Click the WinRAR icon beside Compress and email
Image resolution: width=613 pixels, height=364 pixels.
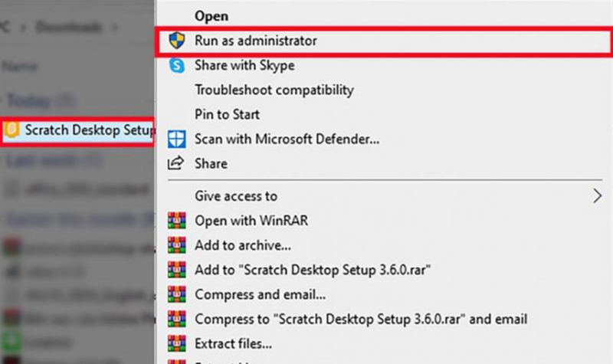click(x=177, y=294)
